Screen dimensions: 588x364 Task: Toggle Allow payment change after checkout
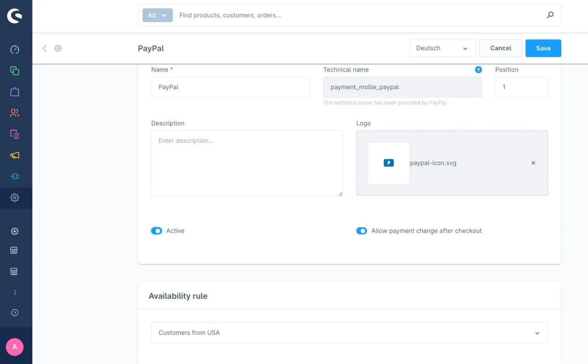(x=362, y=231)
